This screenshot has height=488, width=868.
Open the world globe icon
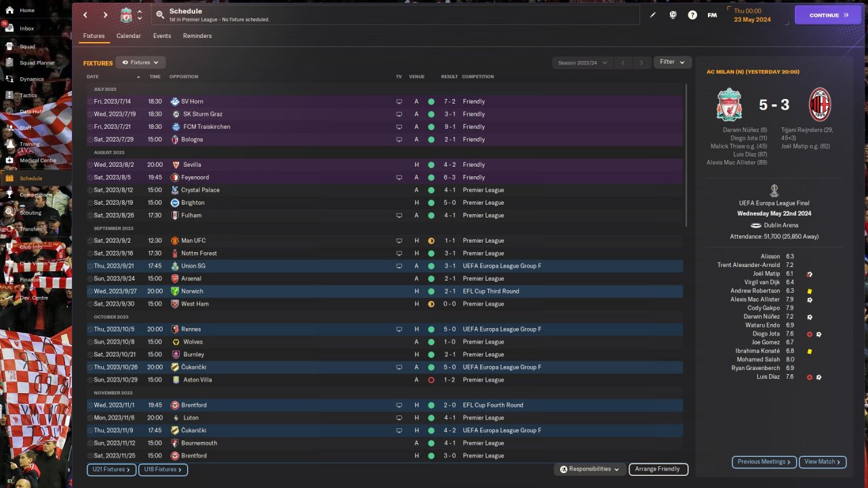click(673, 15)
